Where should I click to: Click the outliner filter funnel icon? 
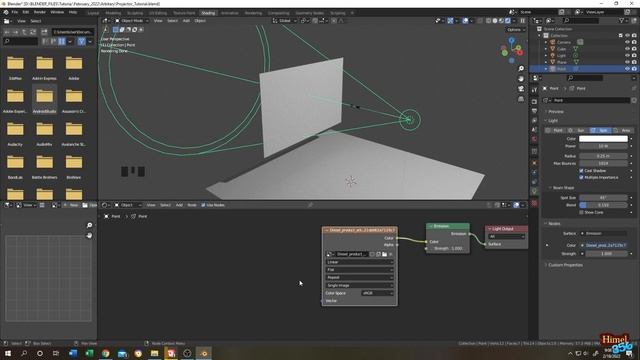click(x=621, y=20)
